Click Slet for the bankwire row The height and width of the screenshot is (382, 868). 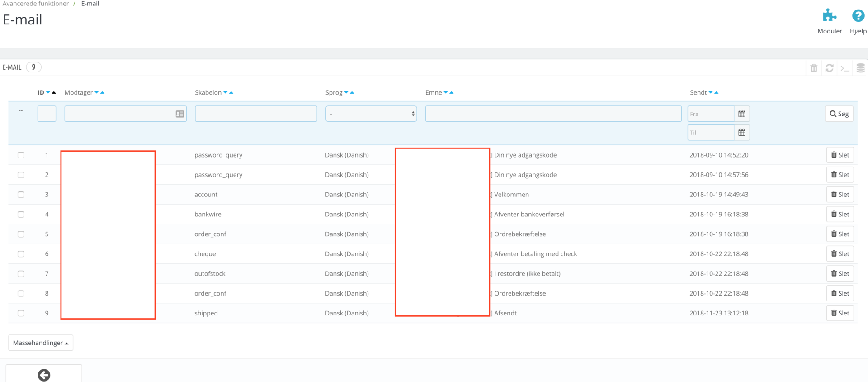[840, 214]
